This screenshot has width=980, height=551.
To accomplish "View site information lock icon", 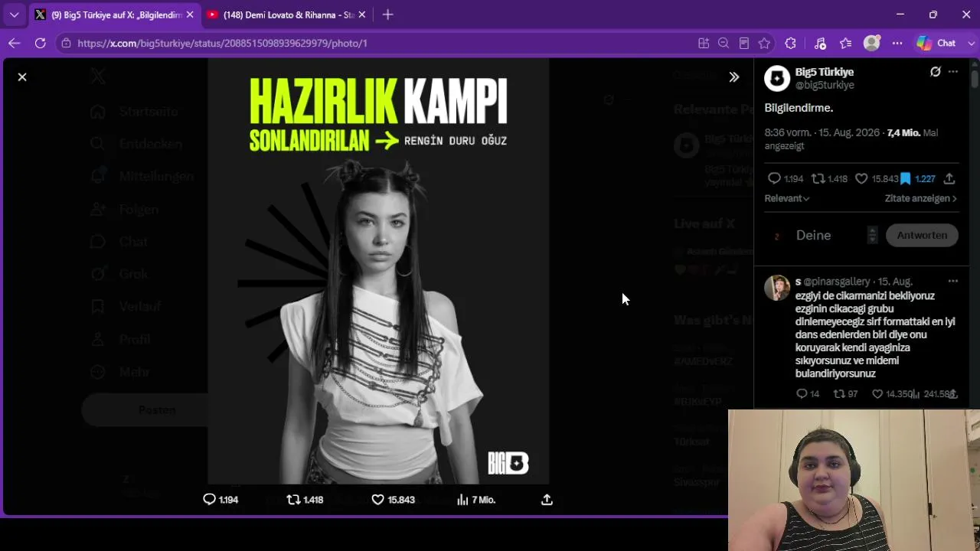I will (x=67, y=43).
